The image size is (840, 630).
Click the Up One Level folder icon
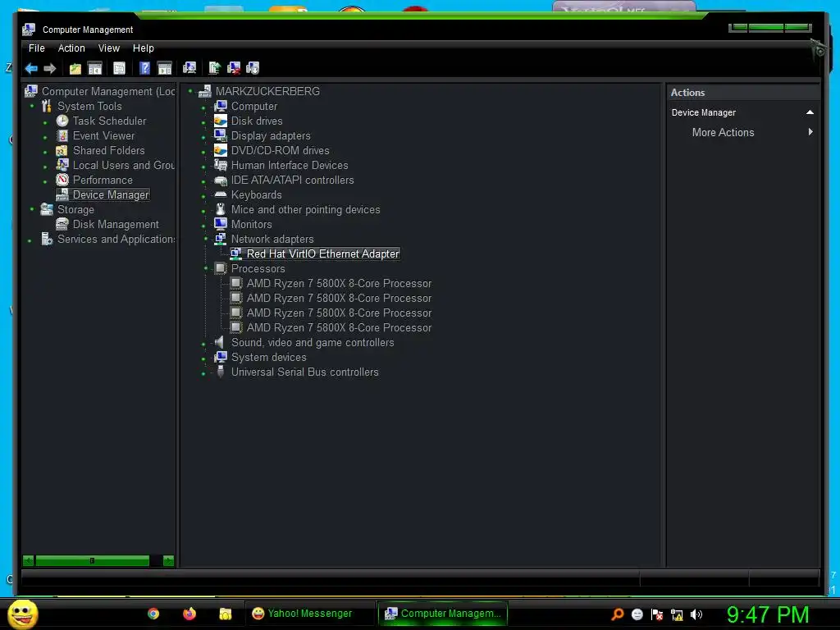[x=75, y=69]
